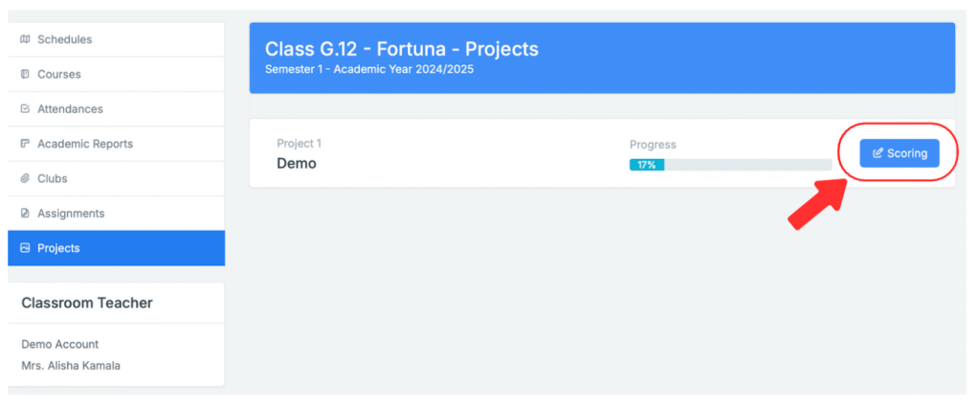Open the Clubs sidebar entry
This screenshot has width=980, height=411.
52,179
